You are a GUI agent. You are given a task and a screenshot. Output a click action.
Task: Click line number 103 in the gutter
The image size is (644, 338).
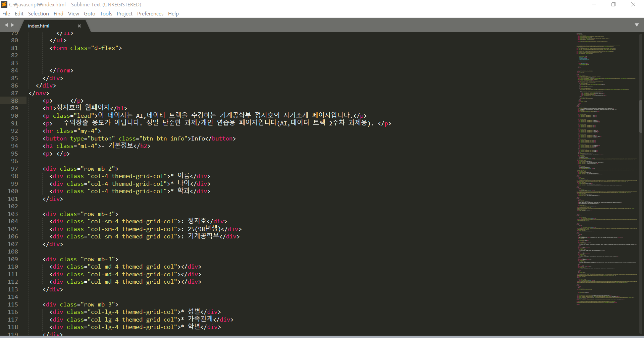(x=13, y=214)
